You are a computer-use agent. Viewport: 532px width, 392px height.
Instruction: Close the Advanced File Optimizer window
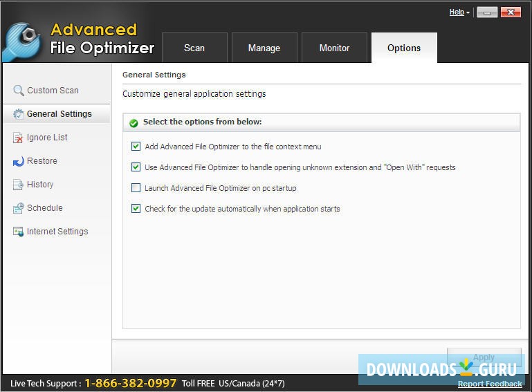click(x=511, y=12)
